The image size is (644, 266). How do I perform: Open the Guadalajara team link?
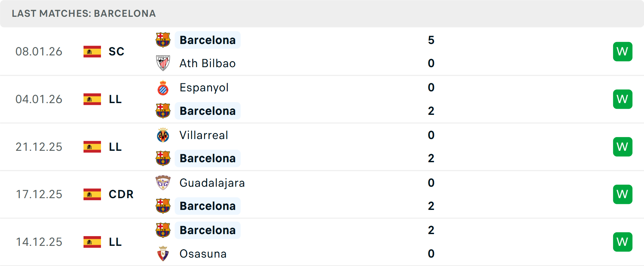[x=212, y=183]
